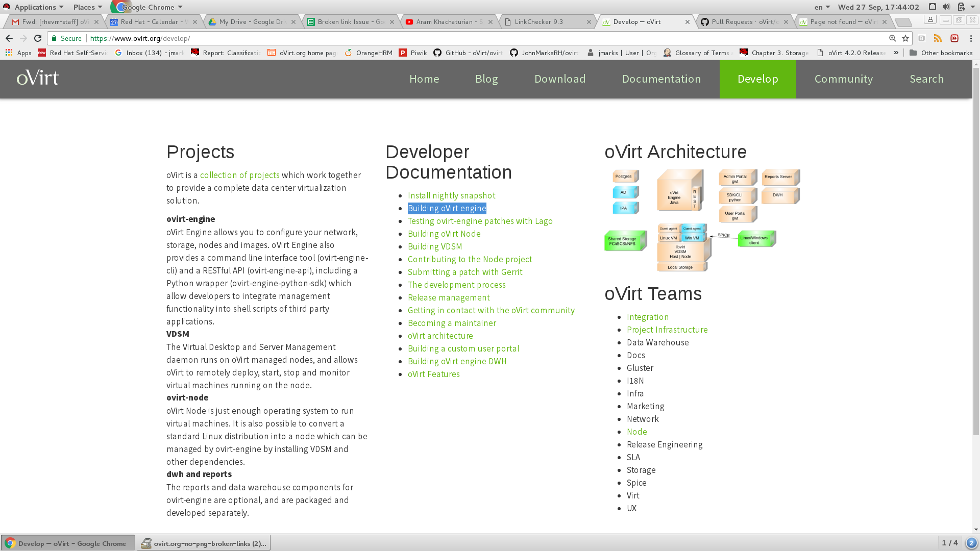Open the 'en' keyboard language dropdown
The image size is (980, 551).
click(x=822, y=7)
